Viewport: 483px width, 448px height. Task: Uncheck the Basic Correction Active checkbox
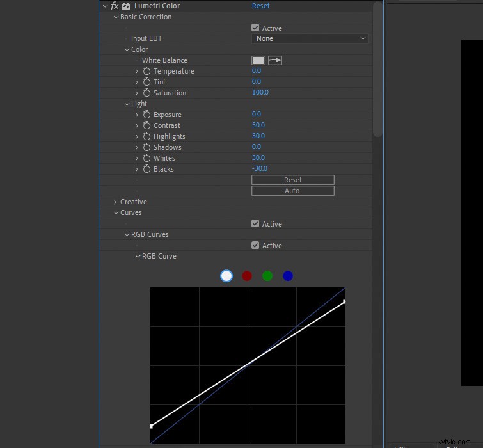[255, 28]
